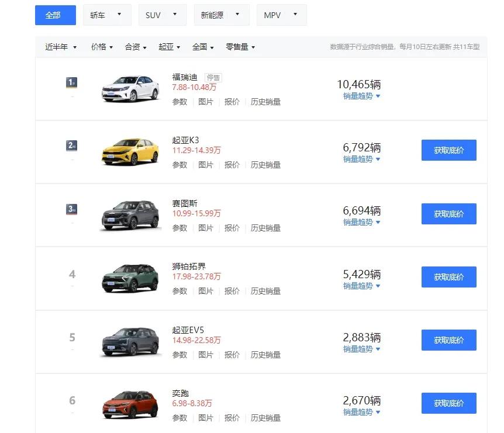
Task: Open the 福瑞迪 model name link
Action: [x=185, y=77]
